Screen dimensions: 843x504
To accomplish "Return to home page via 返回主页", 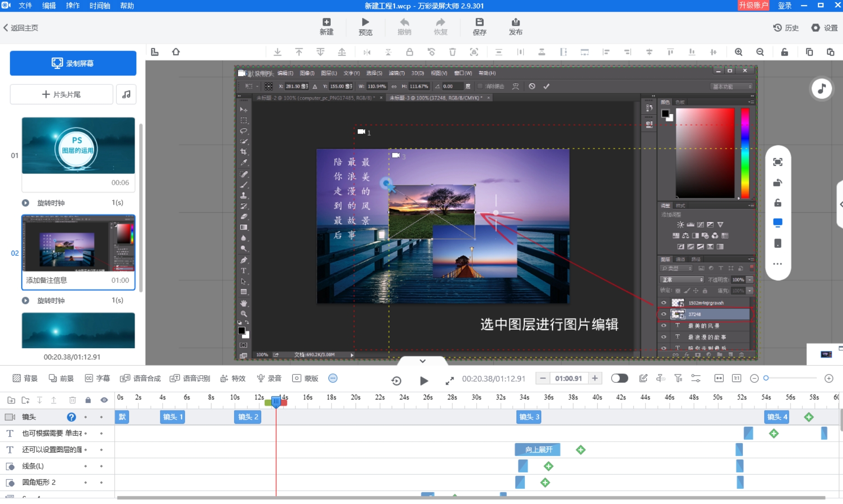I will [21, 28].
